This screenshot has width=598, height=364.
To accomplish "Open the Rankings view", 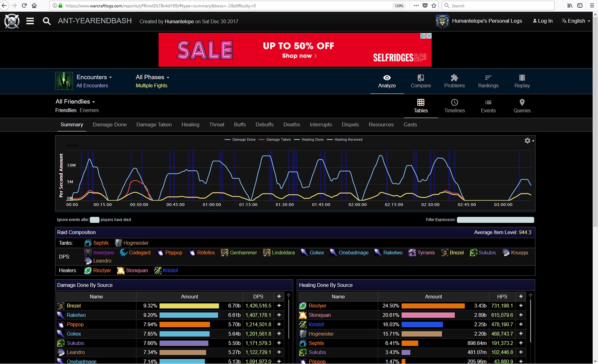I will pyautogui.click(x=488, y=81).
